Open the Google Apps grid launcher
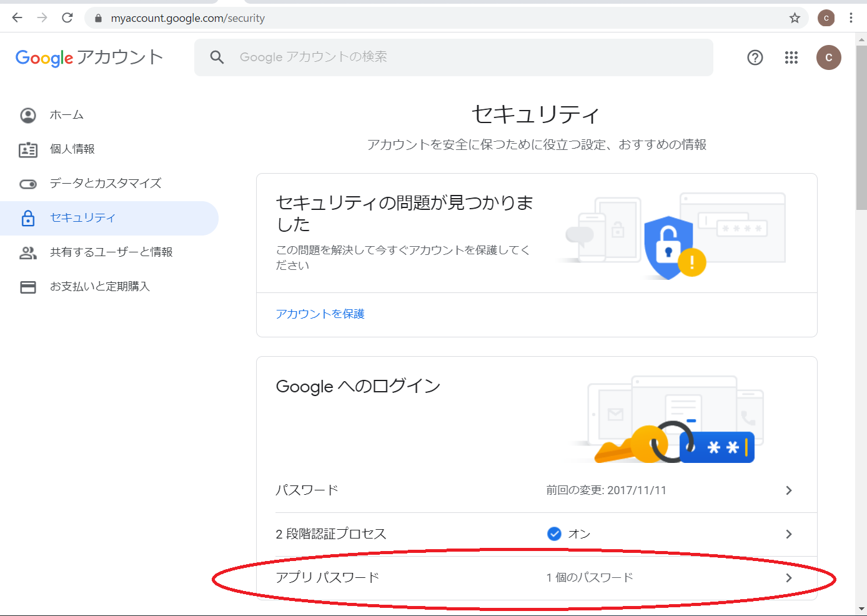Screen dimensions: 867x616 point(791,57)
